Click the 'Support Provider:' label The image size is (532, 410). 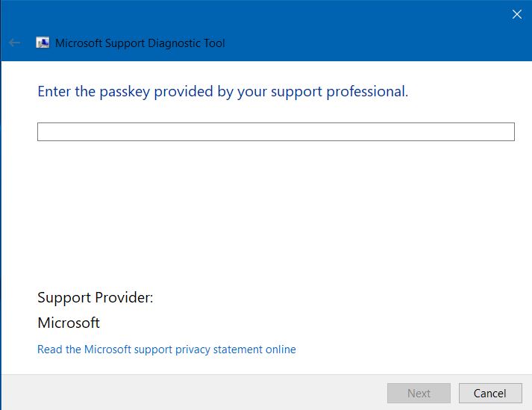pyautogui.click(x=96, y=298)
